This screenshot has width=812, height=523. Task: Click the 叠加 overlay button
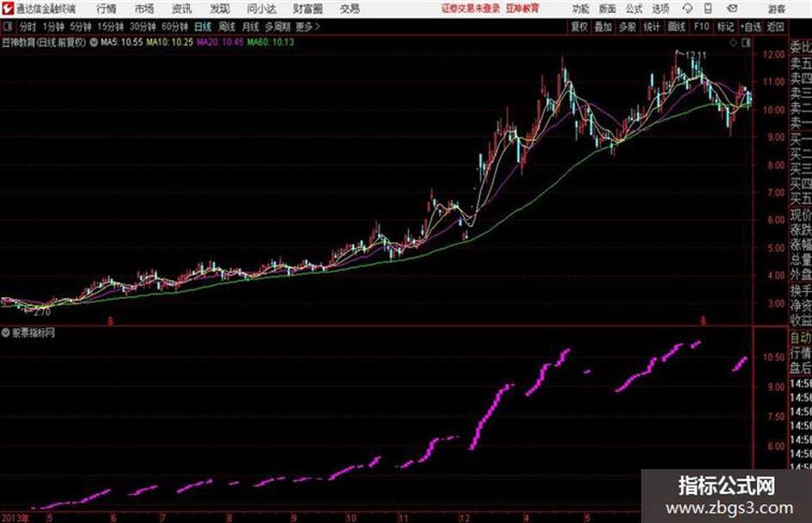[x=603, y=27]
